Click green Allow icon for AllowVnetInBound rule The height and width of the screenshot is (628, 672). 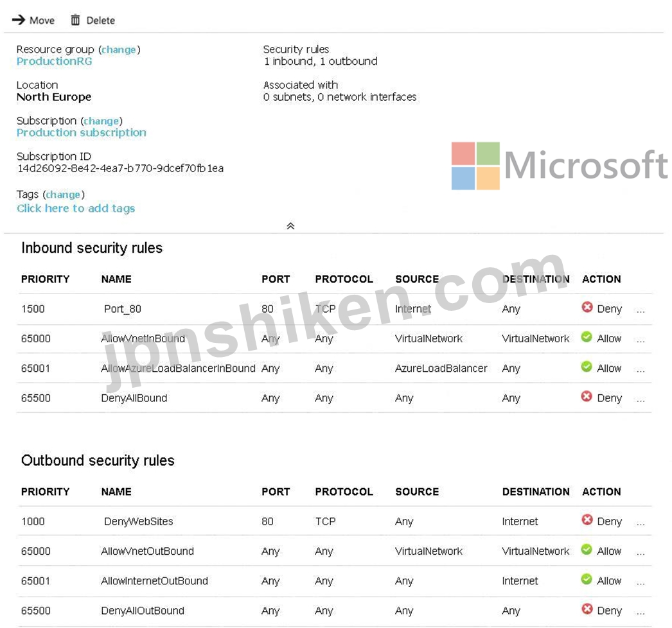click(x=587, y=337)
